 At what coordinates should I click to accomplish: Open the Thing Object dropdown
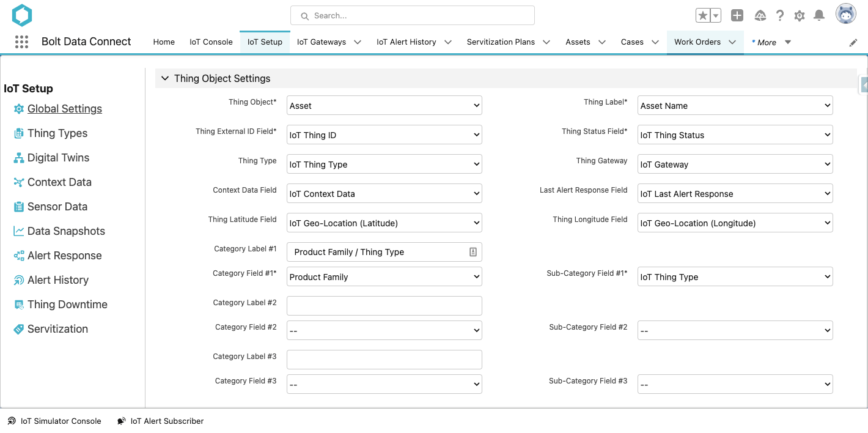coord(384,105)
